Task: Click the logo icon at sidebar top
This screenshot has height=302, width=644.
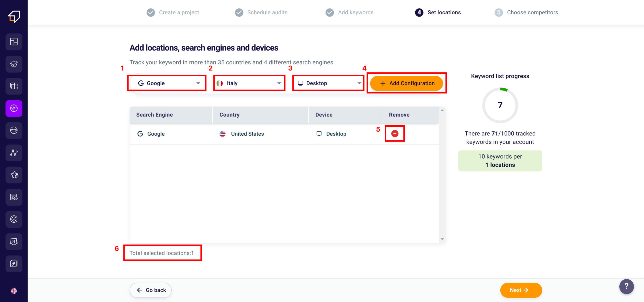Action: coord(14,16)
